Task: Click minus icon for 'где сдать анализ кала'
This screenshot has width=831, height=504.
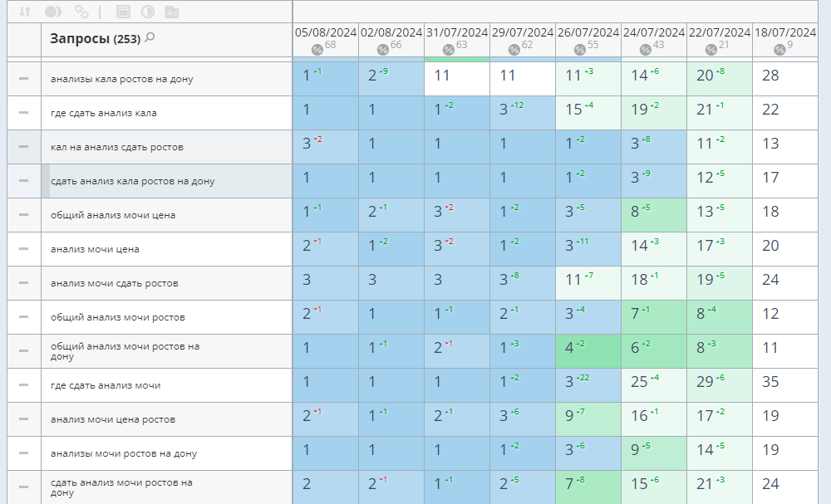Action: pos(23,112)
